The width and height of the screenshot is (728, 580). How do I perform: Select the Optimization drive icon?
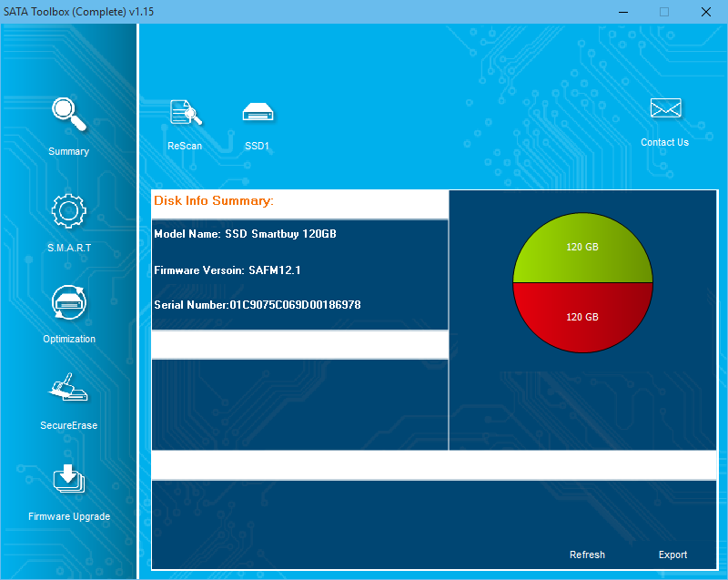pyautogui.click(x=69, y=302)
